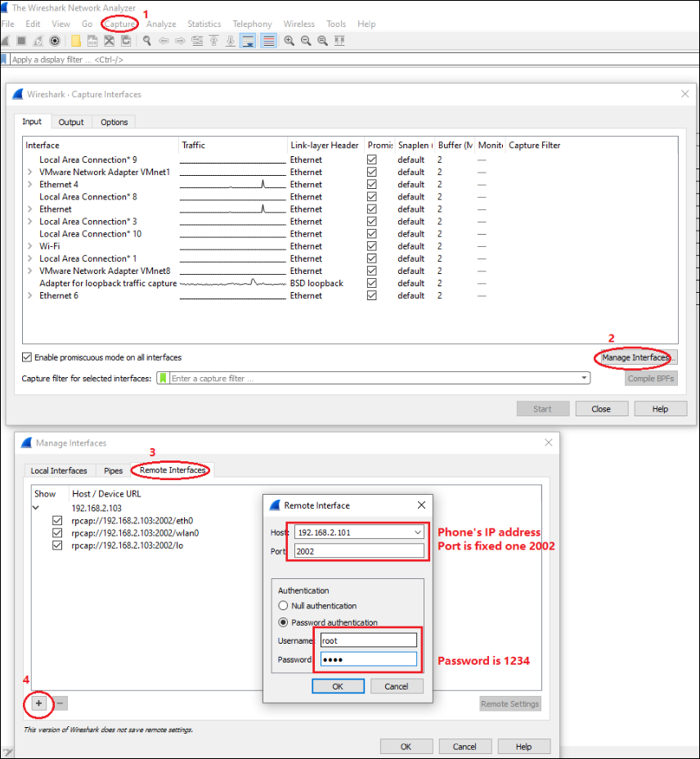The width and height of the screenshot is (700, 759).
Task: Click Close in the Capture Interfaces dialog
Action: click(601, 409)
